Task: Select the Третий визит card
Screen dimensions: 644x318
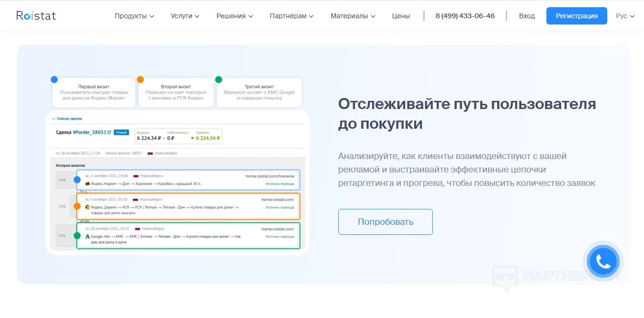Action: coord(259,92)
